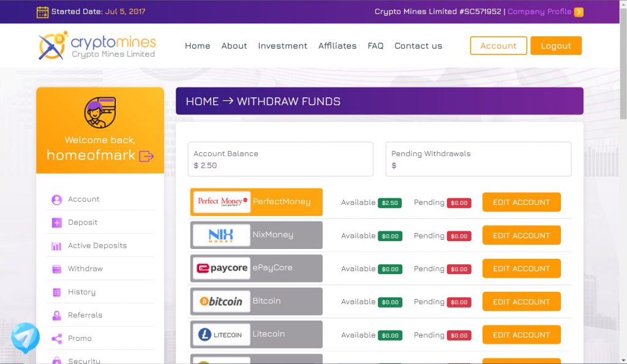
Task: Click the Telegram chat bubble icon
Action: 25,337
